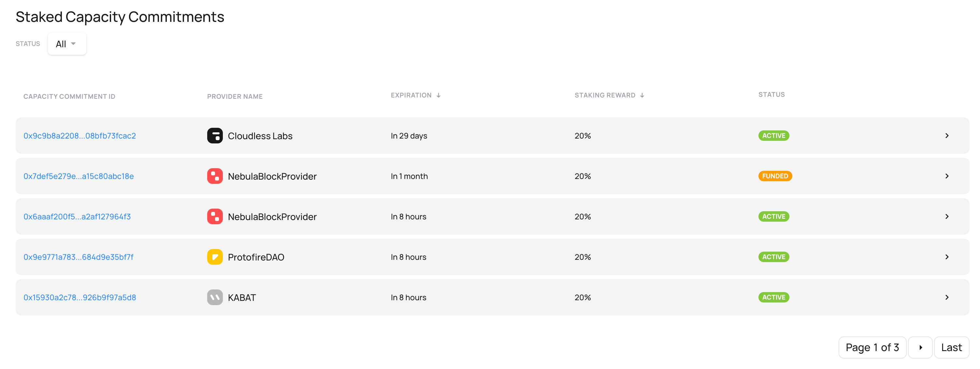Screen dimensions: 980x369
Task: Select the NebulaBlockProvider red icon in second row
Action: click(215, 176)
